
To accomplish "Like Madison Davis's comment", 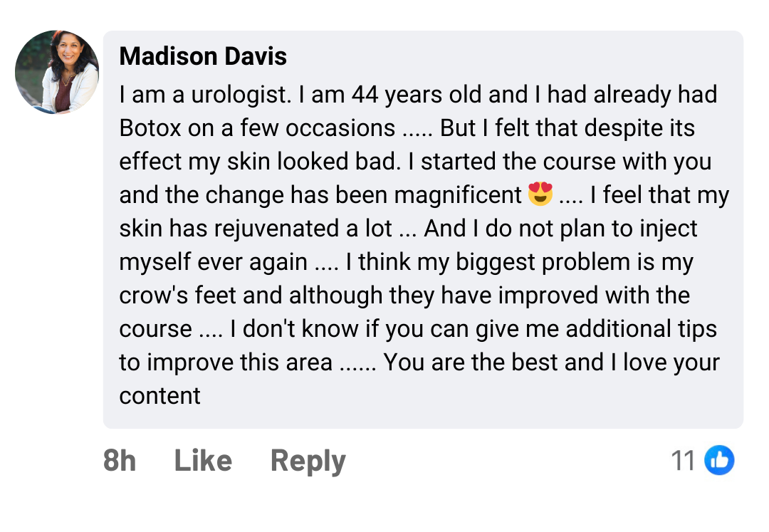I will [x=203, y=461].
